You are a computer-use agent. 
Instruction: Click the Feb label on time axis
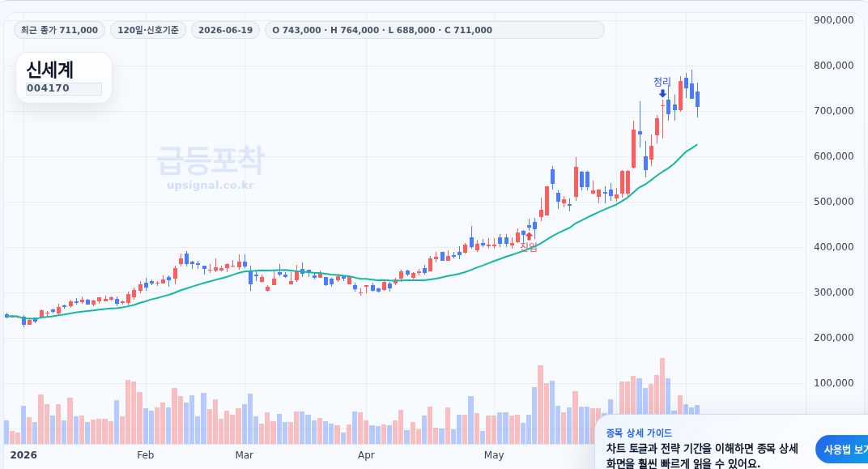click(145, 455)
